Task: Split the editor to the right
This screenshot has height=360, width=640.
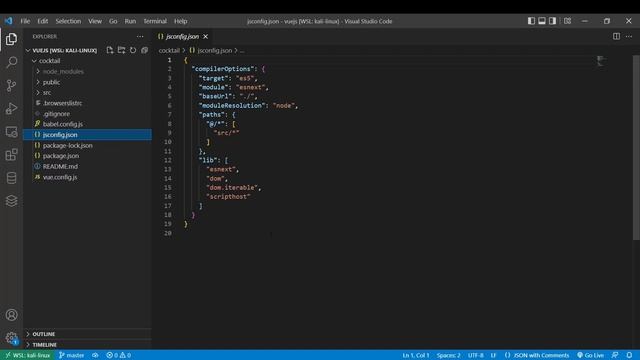Action: (616, 36)
